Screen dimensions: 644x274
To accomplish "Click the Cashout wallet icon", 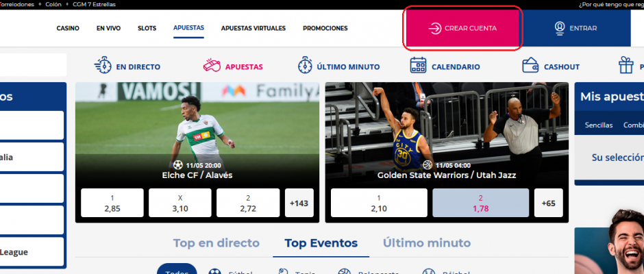I will point(530,66).
